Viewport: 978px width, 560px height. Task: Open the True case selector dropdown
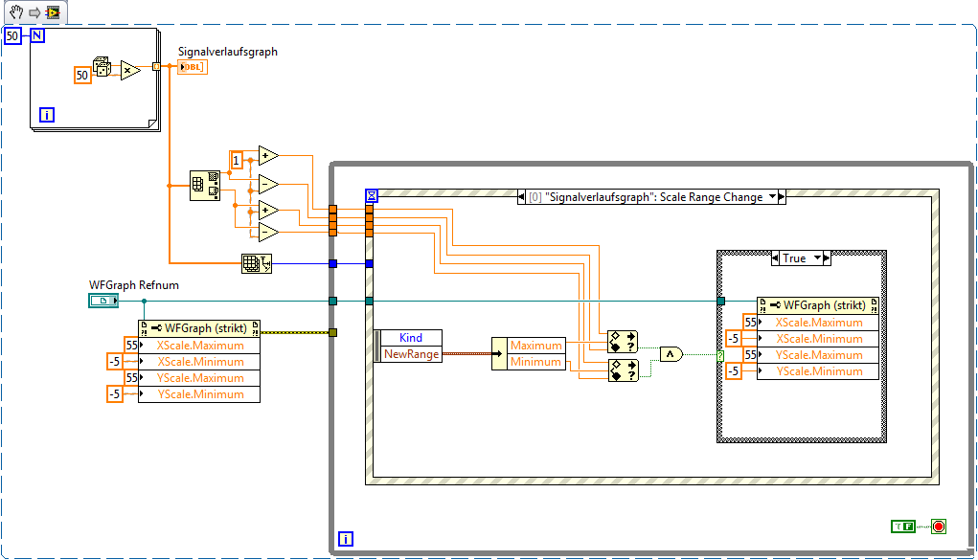click(818, 258)
